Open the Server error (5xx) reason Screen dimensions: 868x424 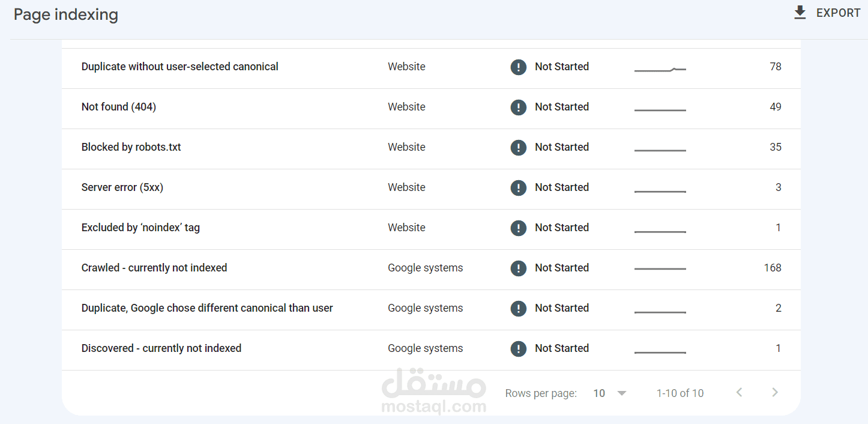click(122, 187)
